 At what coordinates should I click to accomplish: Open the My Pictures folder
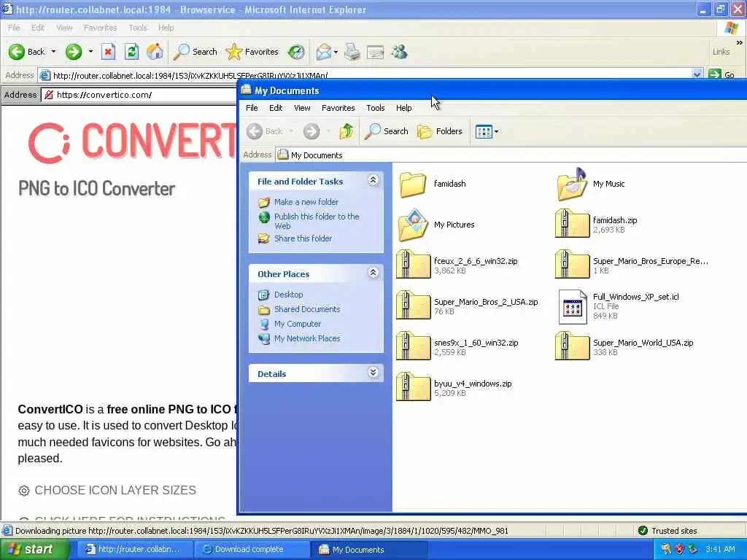[x=437, y=225]
